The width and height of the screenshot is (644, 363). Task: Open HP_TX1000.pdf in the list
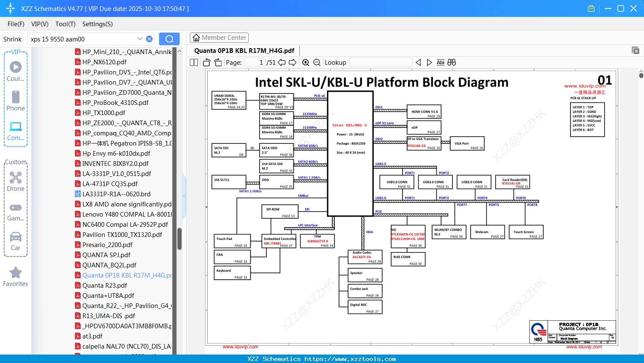[x=104, y=113]
